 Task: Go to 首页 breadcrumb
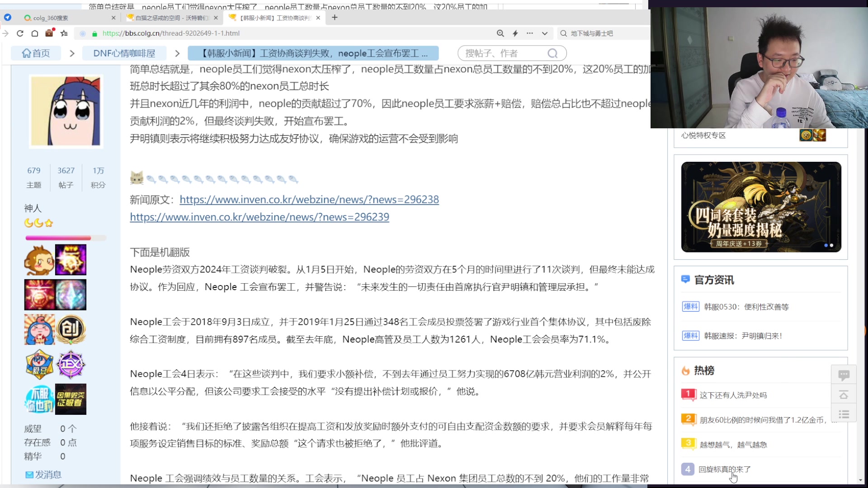tap(36, 53)
